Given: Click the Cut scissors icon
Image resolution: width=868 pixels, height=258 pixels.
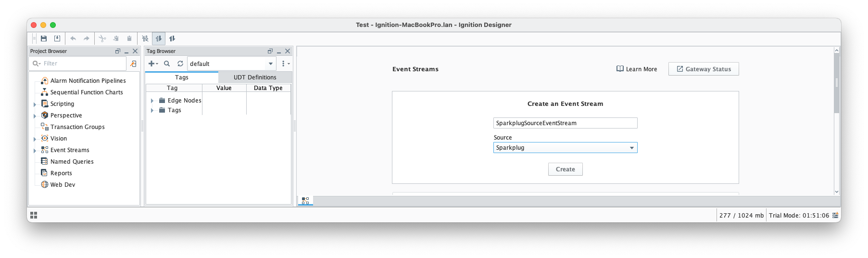Looking at the screenshot, I should click(x=102, y=39).
